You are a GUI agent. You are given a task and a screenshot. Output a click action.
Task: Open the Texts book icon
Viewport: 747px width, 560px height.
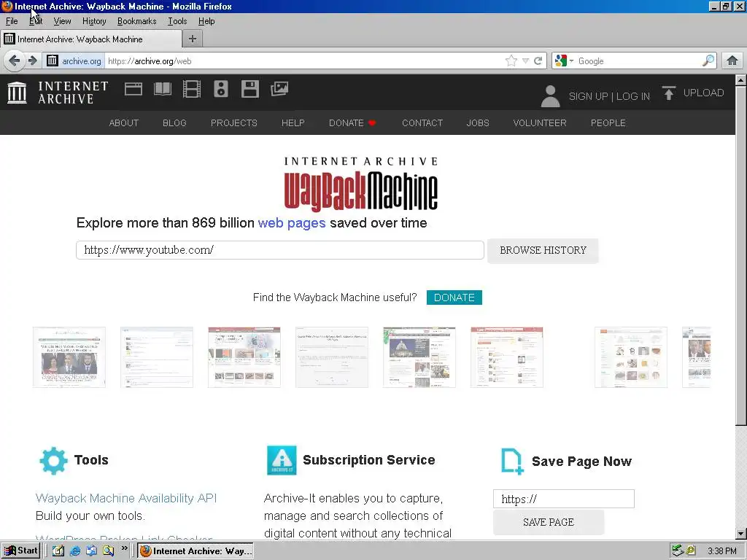pos(163,89)
